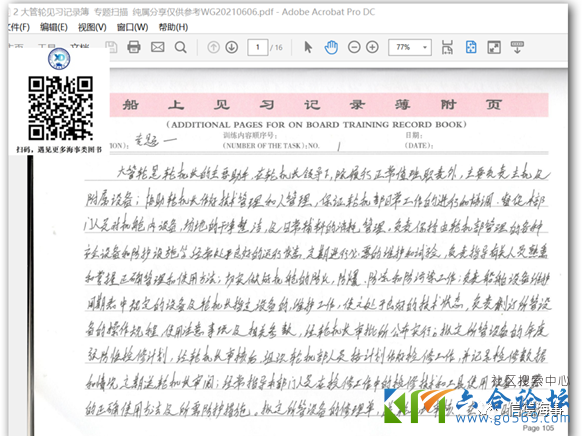Zoom out with the minus button

point(354,47)
